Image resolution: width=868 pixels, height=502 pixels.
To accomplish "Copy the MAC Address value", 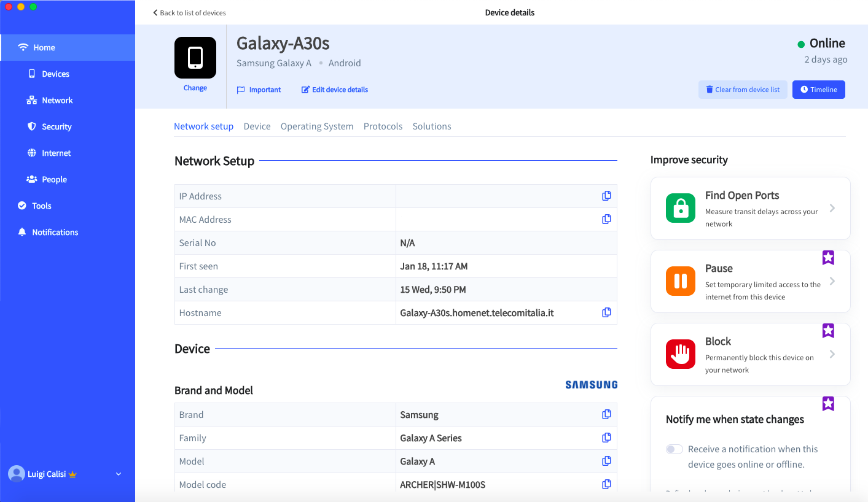I will pyautogui.click(x=606, y=219).
